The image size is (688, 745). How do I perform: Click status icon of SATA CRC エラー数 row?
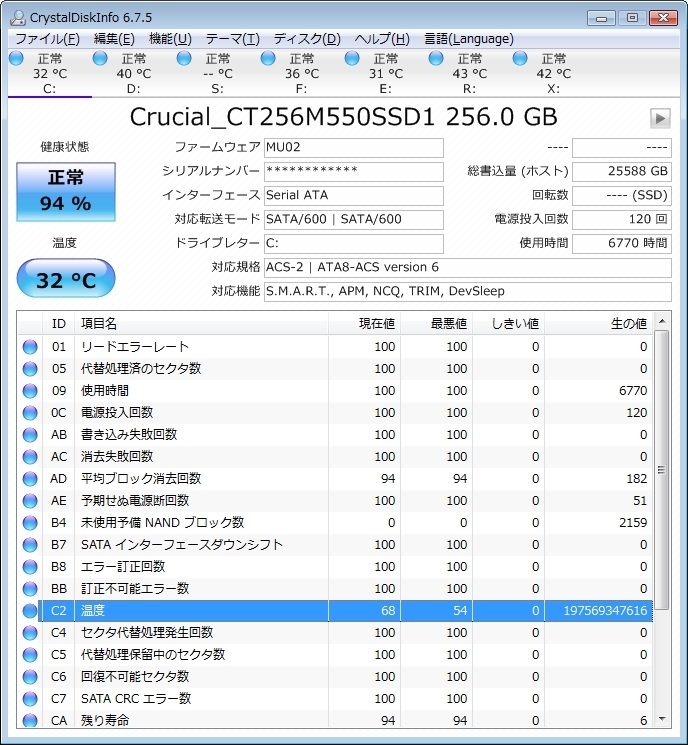click(30, 699)
